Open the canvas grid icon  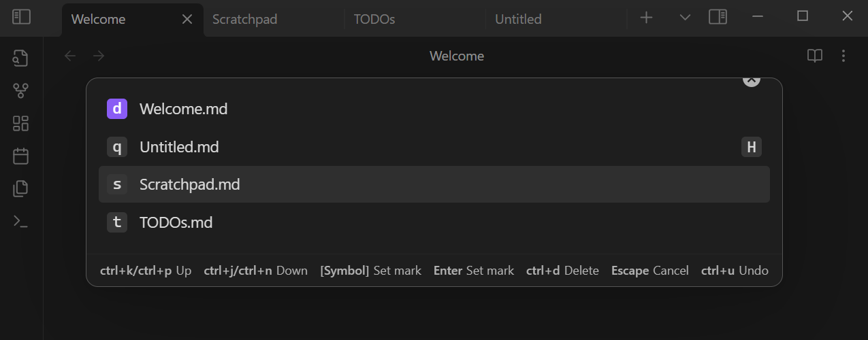[x=20, y=123]
